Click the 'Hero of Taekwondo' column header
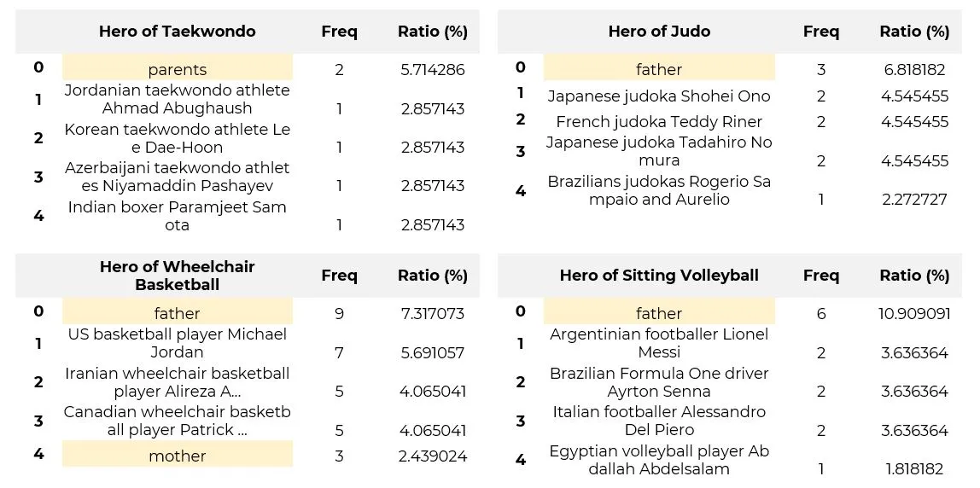This screenshot has width=980, height=488. point(177,32)
